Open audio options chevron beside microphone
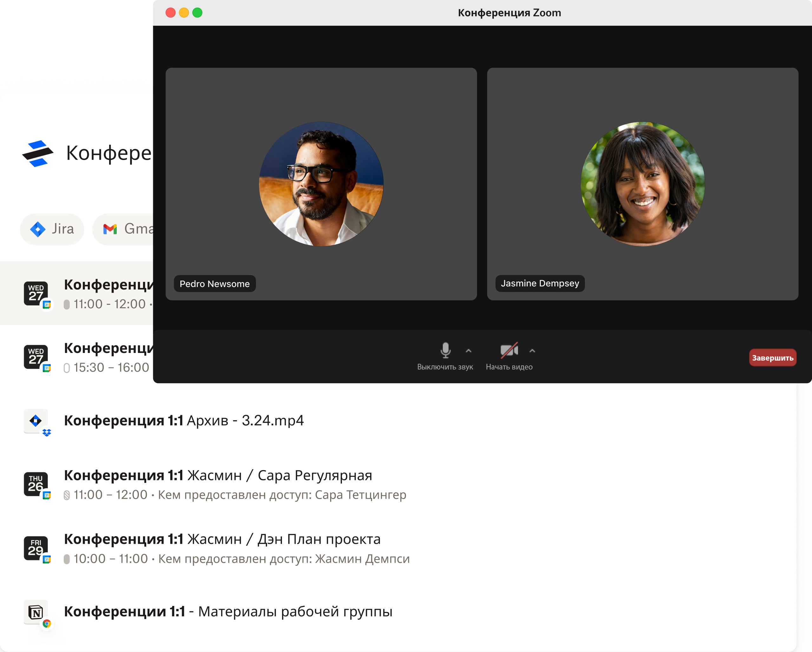This screenshot has height=652, width=812. [468, 350]
